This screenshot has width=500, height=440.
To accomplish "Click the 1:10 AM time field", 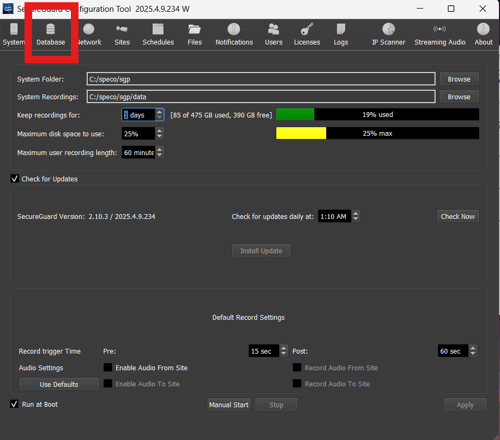I will (334, 216).
